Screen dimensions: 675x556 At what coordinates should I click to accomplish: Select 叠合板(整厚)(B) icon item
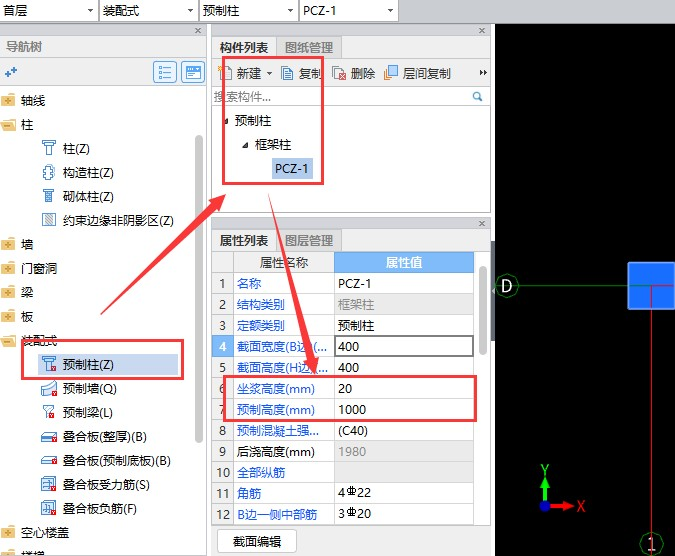[49, 437]
